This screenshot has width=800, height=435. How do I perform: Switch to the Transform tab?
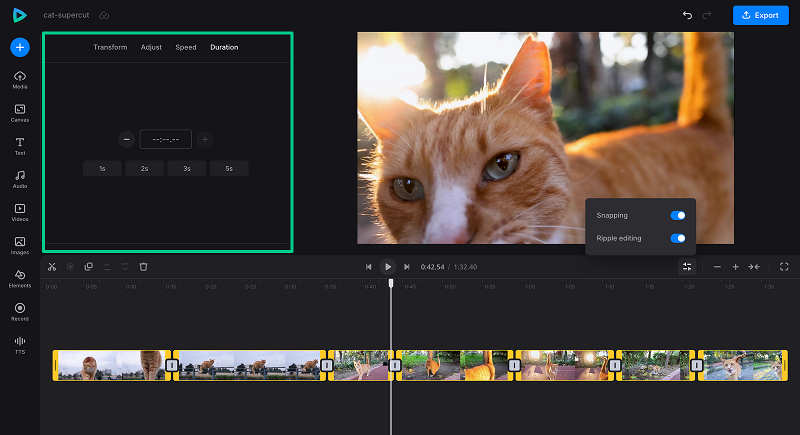110,47
